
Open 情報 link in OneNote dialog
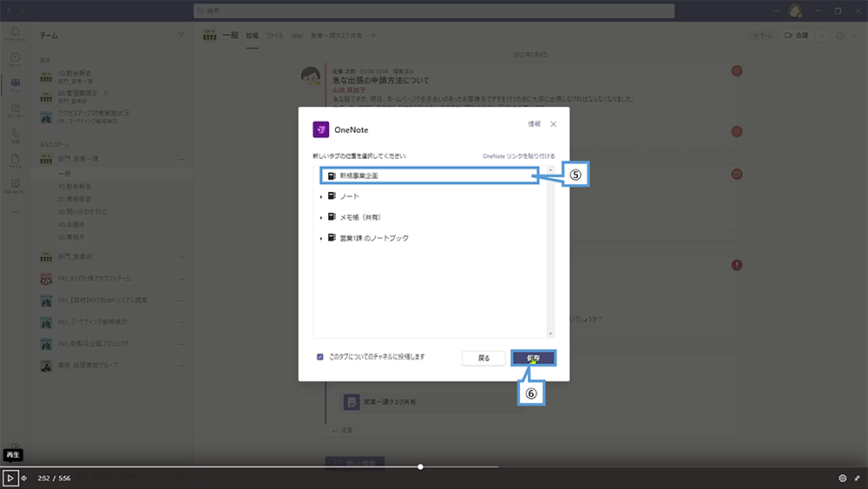[534, 124]
